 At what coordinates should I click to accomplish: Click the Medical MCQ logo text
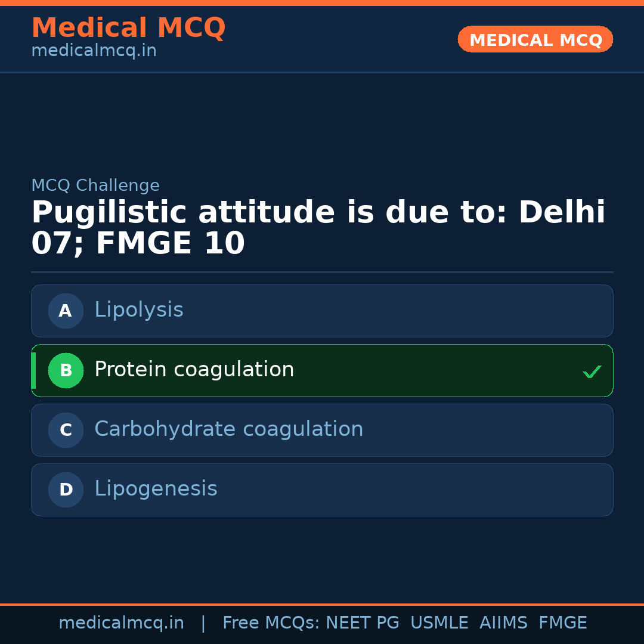pos(128,27)
